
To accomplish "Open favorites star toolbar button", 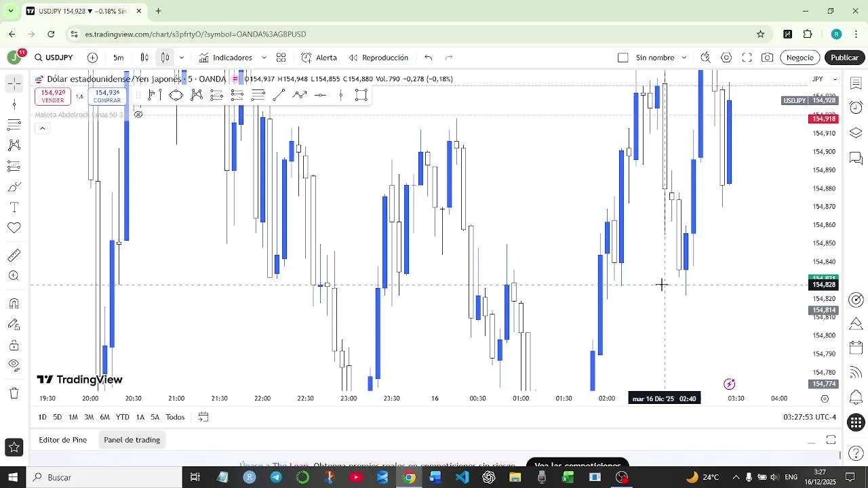I will [14, 447].
